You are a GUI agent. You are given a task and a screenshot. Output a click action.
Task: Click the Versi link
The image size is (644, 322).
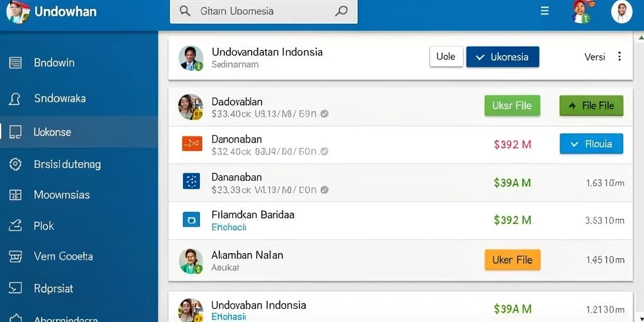(x=594, y=57)
